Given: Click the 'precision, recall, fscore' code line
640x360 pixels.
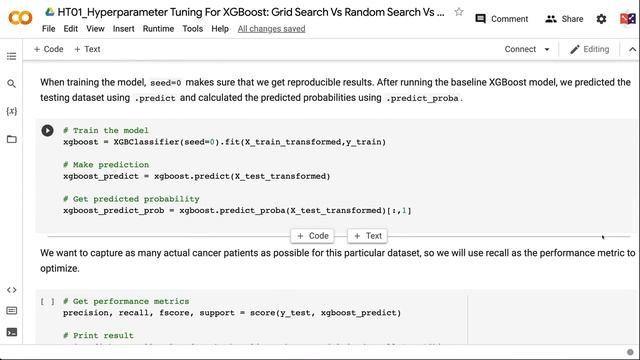Looking at the screenshot, I should coord(232,313).
